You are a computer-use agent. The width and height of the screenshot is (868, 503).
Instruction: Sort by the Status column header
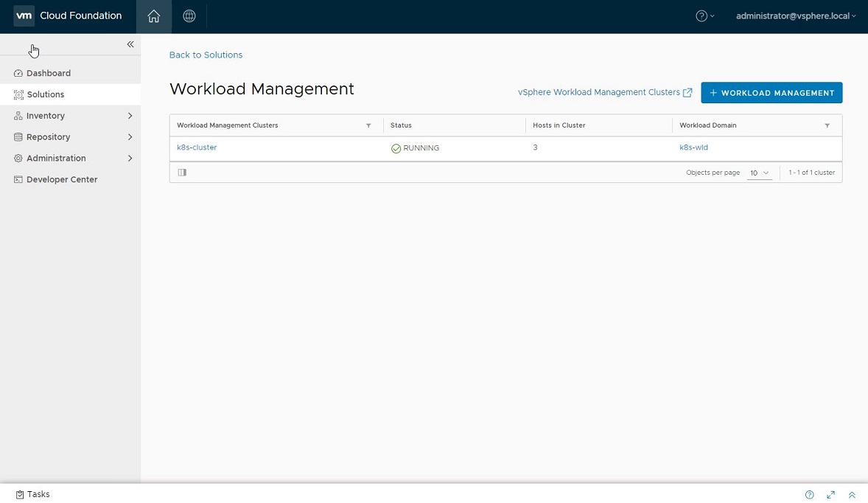[x=401, y=125]
